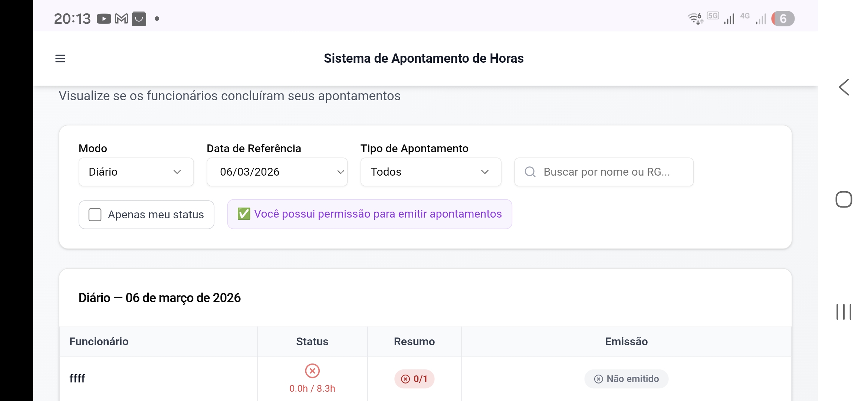Screen dimensions: 868x401
Task: Open the Modo dropdown set to Diário
Action: click(x=136, y=172)
